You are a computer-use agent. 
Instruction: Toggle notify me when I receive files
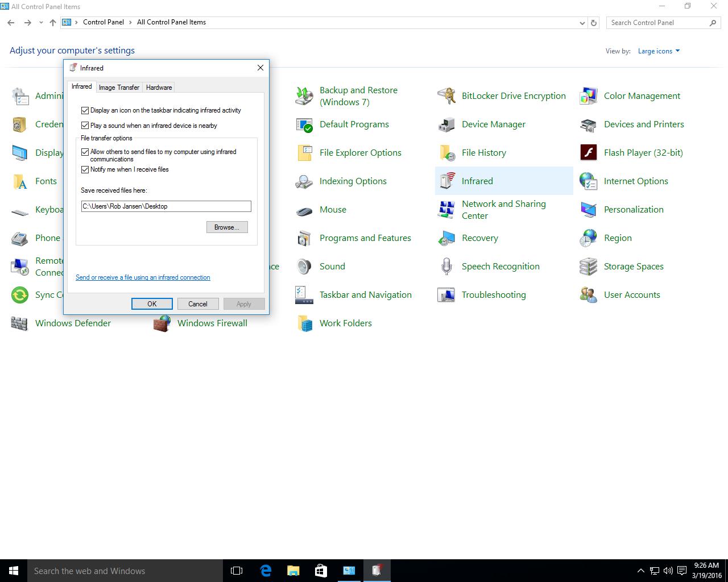[85, 169]
